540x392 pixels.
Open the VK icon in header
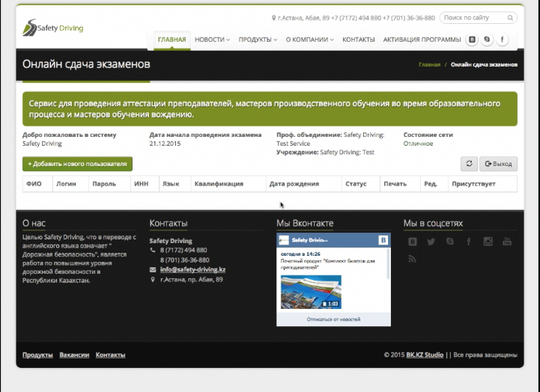pos(472,40)
